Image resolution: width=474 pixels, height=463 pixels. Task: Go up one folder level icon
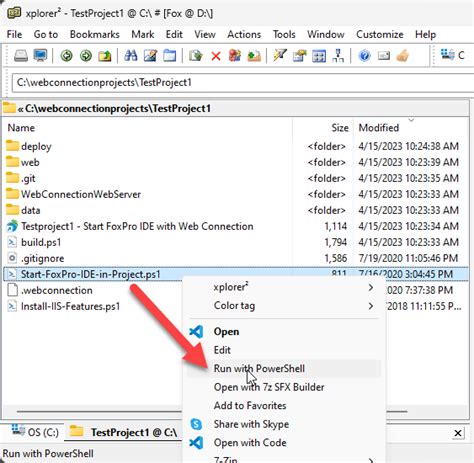pyautogui.click(x=105, y=56)
